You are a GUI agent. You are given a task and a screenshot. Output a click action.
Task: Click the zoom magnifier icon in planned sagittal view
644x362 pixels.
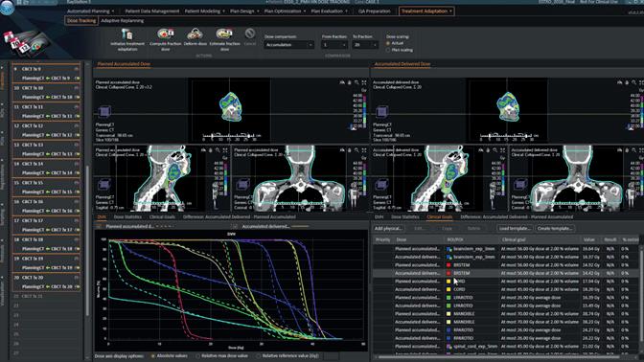point(218,150)
